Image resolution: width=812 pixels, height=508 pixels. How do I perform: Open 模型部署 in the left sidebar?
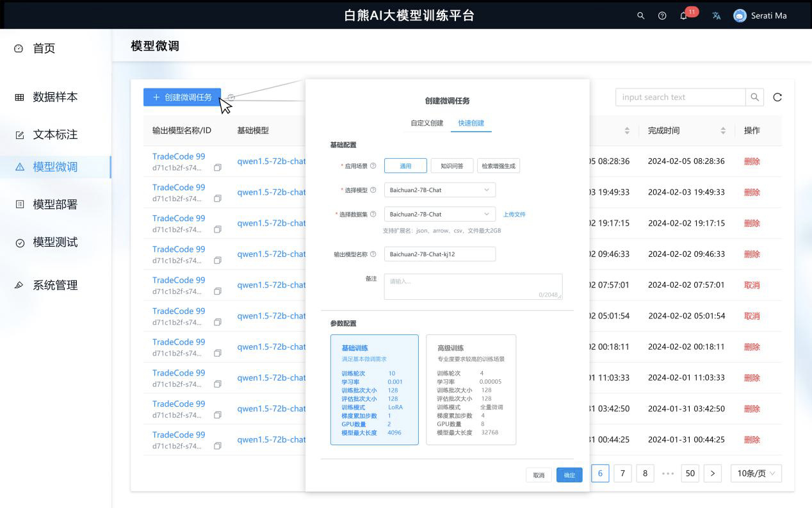click(x=55, y=204)
